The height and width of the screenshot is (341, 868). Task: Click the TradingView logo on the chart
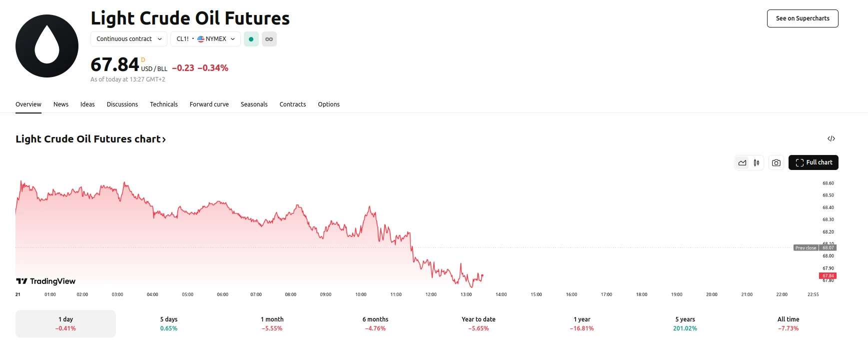[x=45, y=281]
